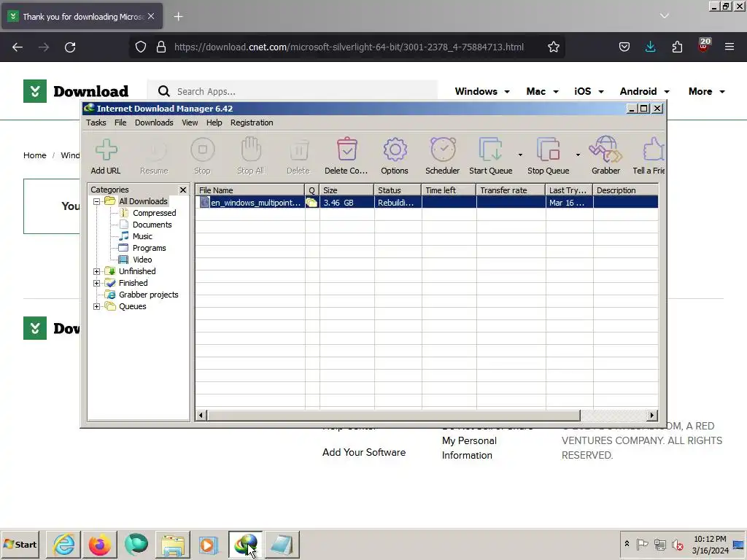Select the Programs category

coord(149,248)
